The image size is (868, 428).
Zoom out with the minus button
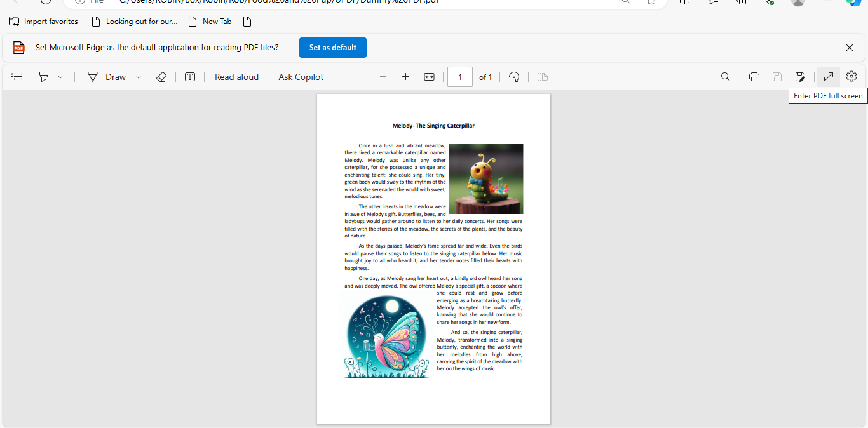click(x=383, y=77)
